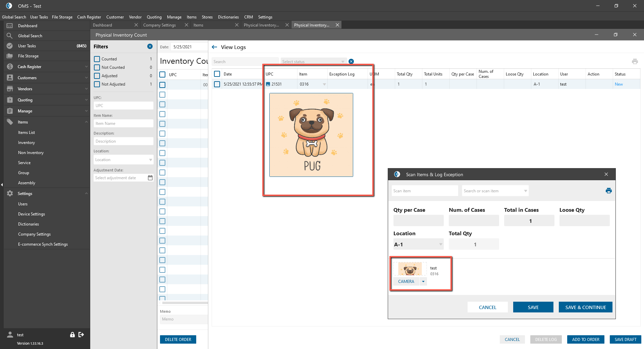The image size is (644, 349).
Task: Collapse the Items sidebar section
Action: [x=86, y=122]
